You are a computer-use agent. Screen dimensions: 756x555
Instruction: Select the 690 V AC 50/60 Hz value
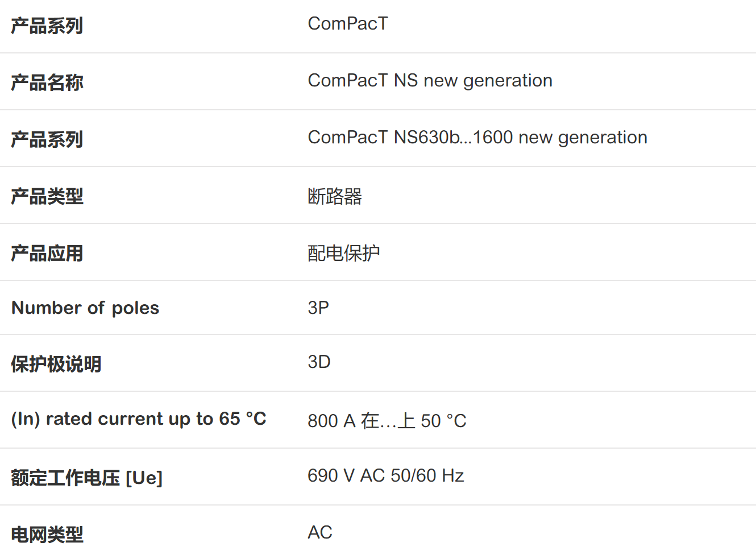tap(385, 476)
